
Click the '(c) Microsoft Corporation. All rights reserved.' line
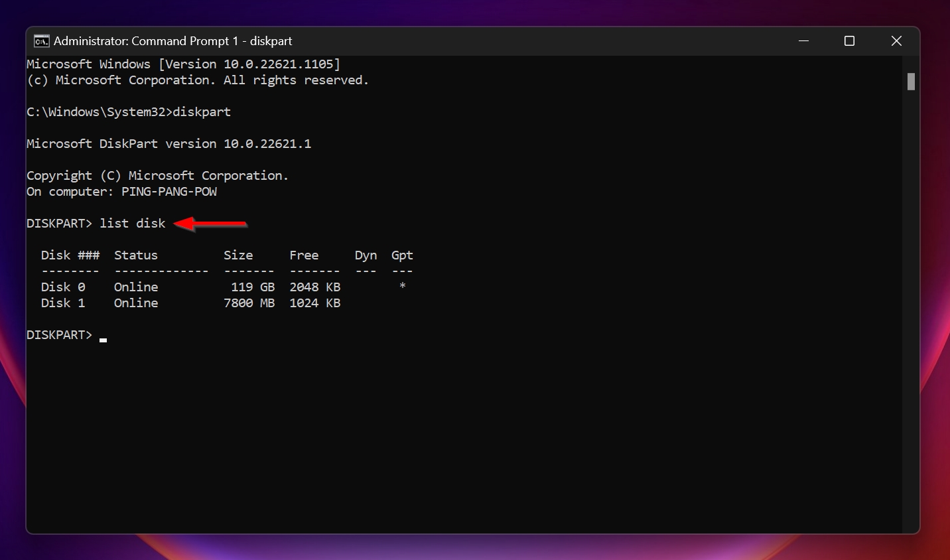[197, 80]
